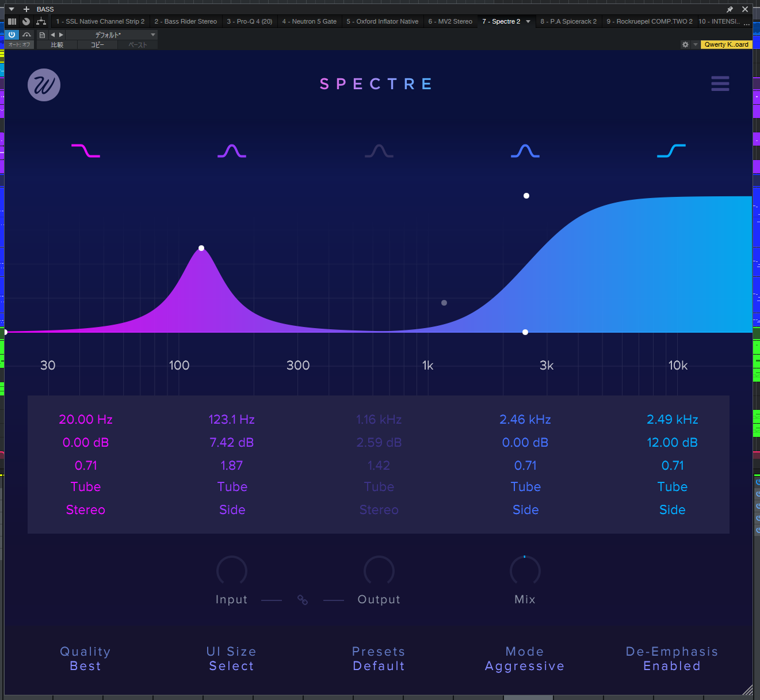Toggle the plugin power bypass button
The width and height of the screenshot is (760, 700).
[12, 35]
